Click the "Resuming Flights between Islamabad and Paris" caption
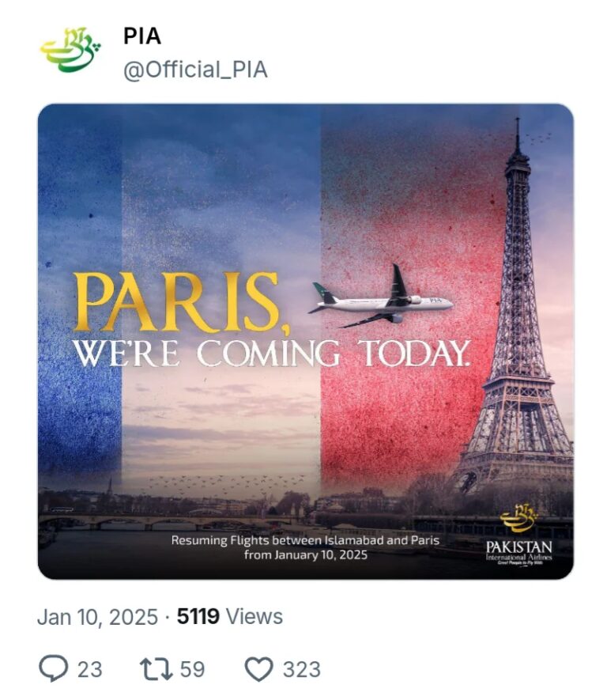 coord(305,541)
